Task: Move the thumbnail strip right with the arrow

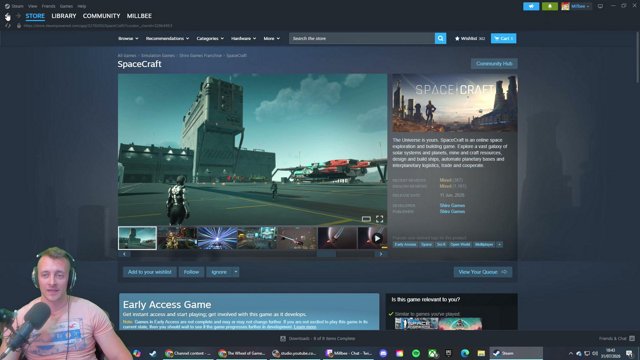Action: (381, 254)
